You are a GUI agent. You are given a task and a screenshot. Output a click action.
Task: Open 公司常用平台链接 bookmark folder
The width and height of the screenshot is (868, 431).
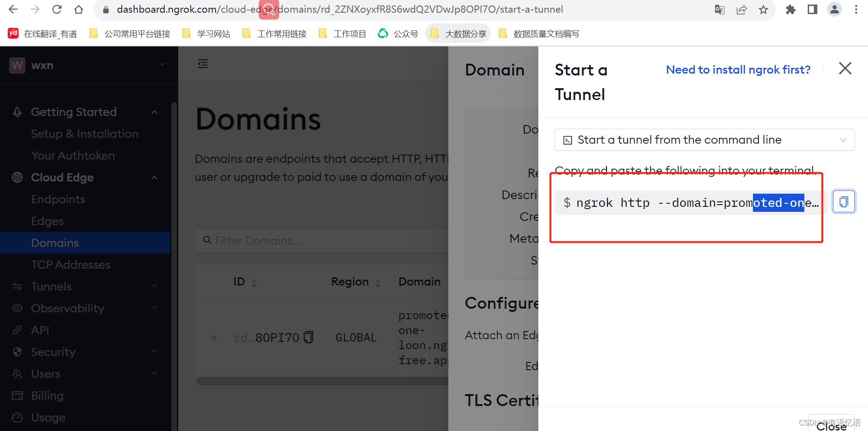[x=130, y=34]
